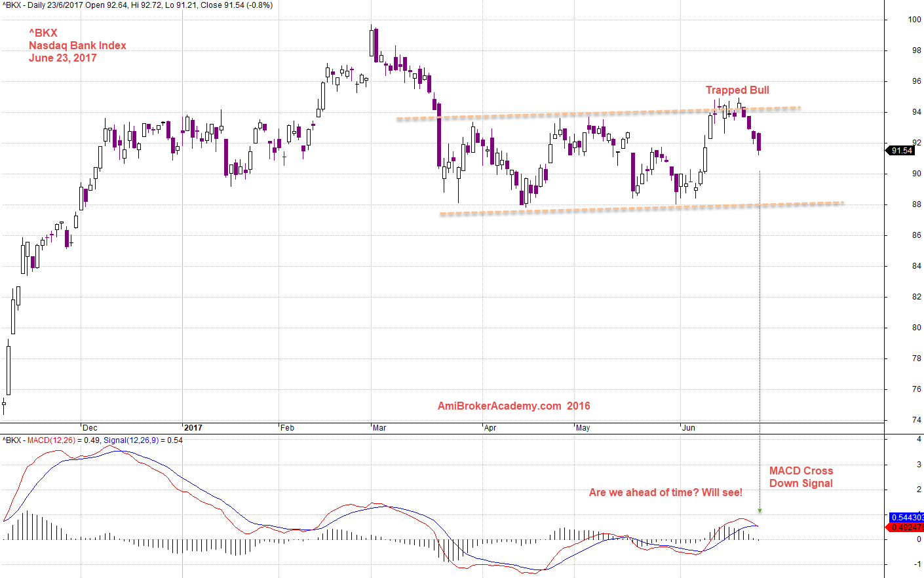Click the 'May' time axis label
This screenshot has width=924, height=578.
click(583, 428)
